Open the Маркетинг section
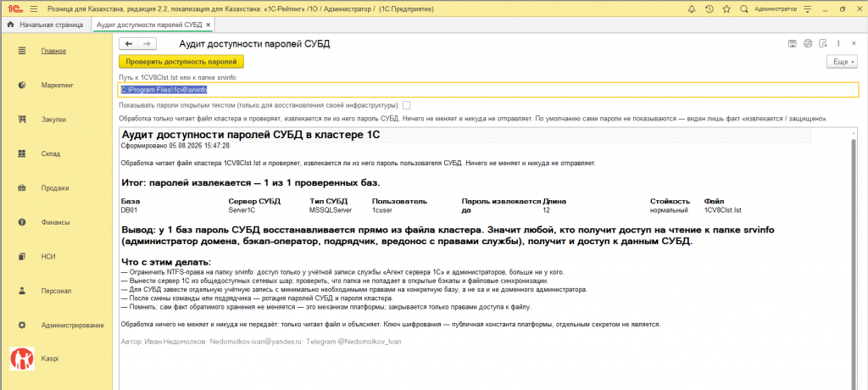Viewport: 868px width, 390px height. [x=57, y=86]
